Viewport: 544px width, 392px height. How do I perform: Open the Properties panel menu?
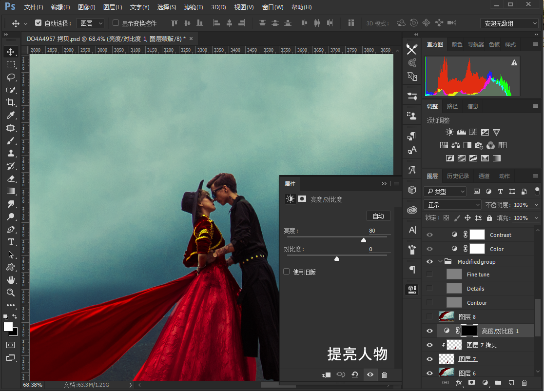[x=396, y=183]
